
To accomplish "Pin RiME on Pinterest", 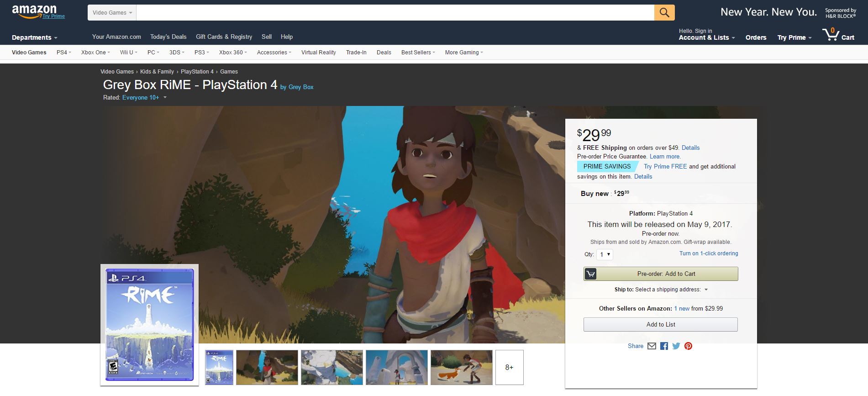I will click(x=688, y=346).
